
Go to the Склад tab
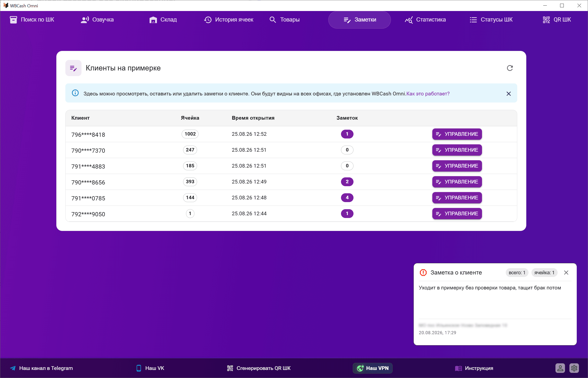(x=163, y=20)
